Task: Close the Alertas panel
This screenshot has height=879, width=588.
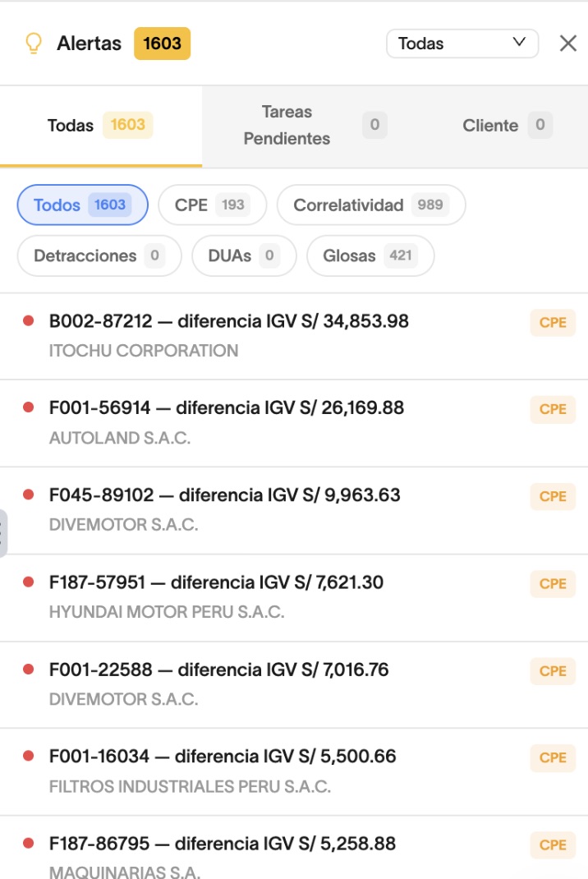Action: pyautogui.click(x=567, y=44)
